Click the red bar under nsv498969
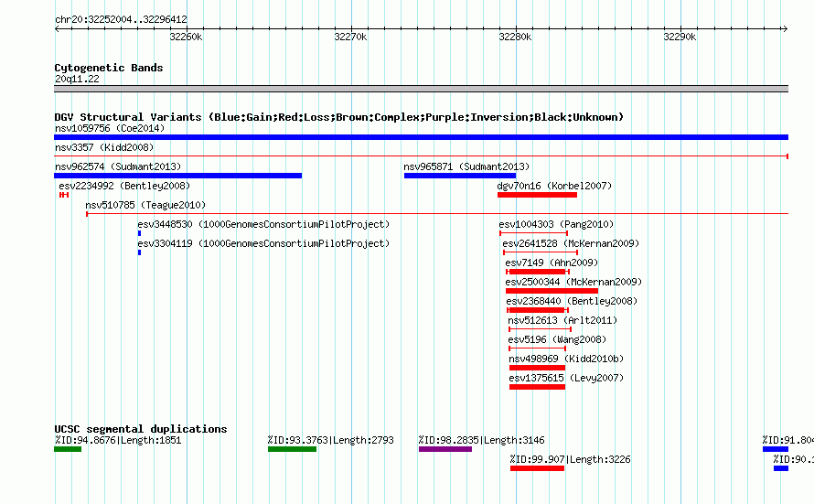The image size is (814, 504). (537, 368)
